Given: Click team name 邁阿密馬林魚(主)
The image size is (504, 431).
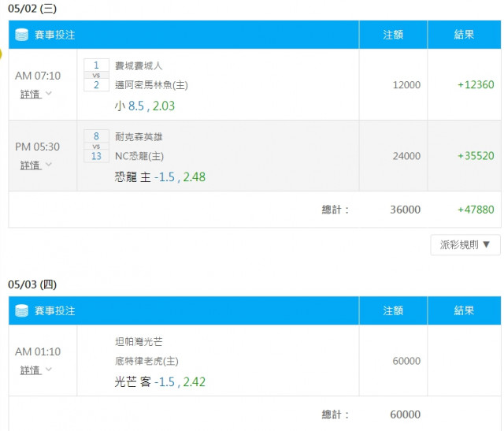Looking at the screenshot, I should coord(151,85).
